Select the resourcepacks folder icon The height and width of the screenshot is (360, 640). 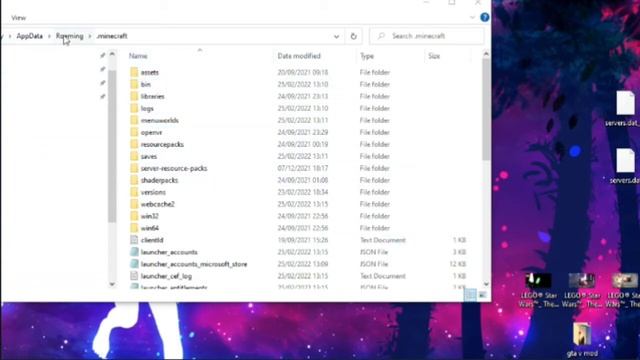[x=134, y=144]
